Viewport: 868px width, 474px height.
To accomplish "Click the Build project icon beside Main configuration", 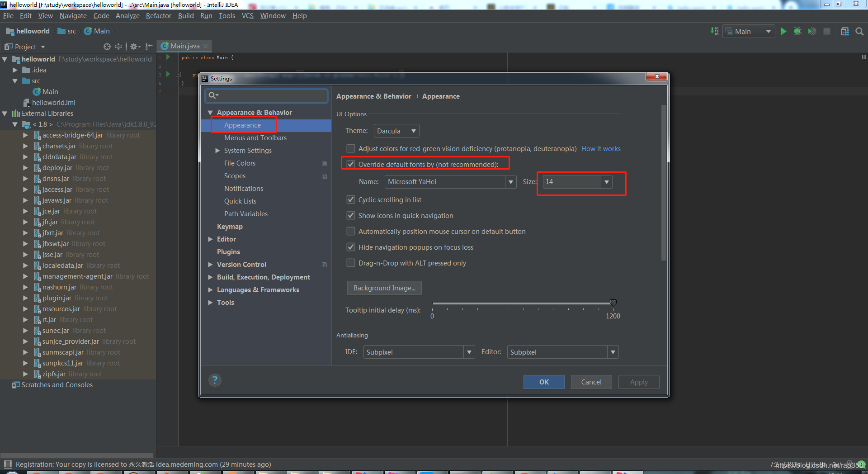I will pos(715,31).
